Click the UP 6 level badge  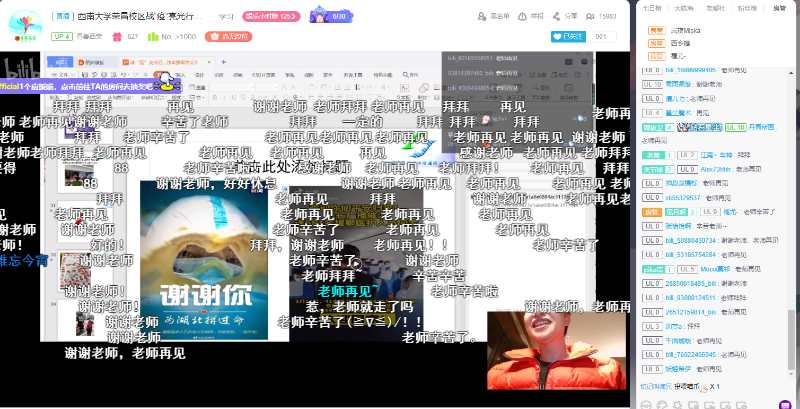tap(62, 36)
